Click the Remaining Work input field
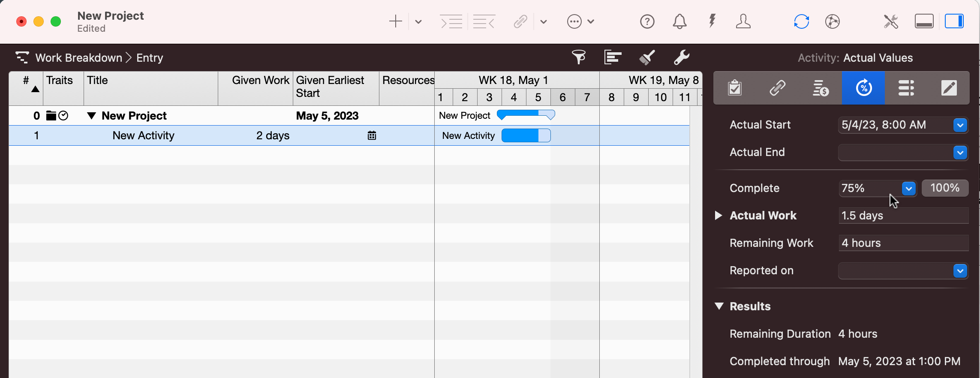 click(903, 243)
